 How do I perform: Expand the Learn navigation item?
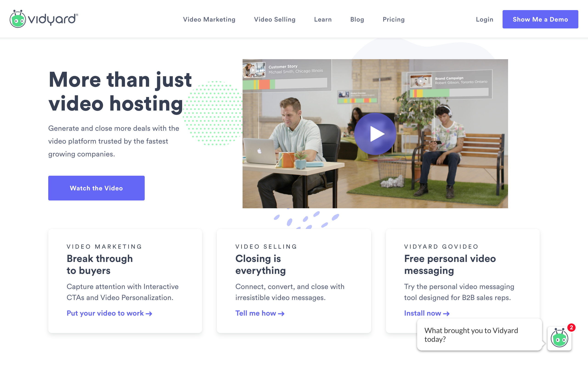tap(323, 19)
